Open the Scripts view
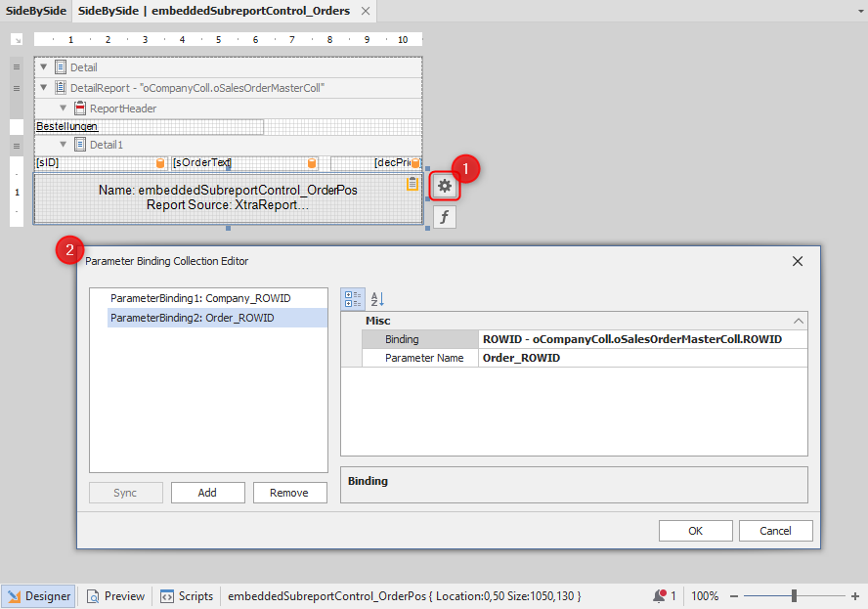The height and width of the screenshot is (609, 868). [x=187, y=596]
